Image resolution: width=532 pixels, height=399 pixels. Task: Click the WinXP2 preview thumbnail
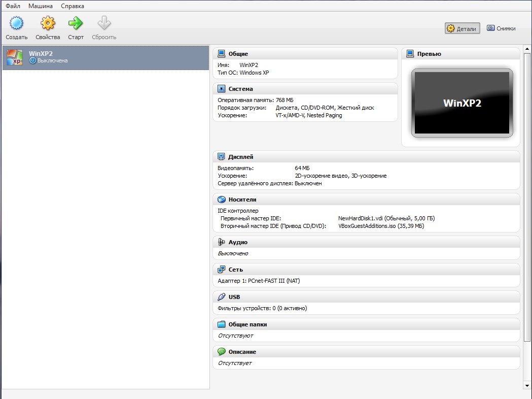click(x=462, y=103)
